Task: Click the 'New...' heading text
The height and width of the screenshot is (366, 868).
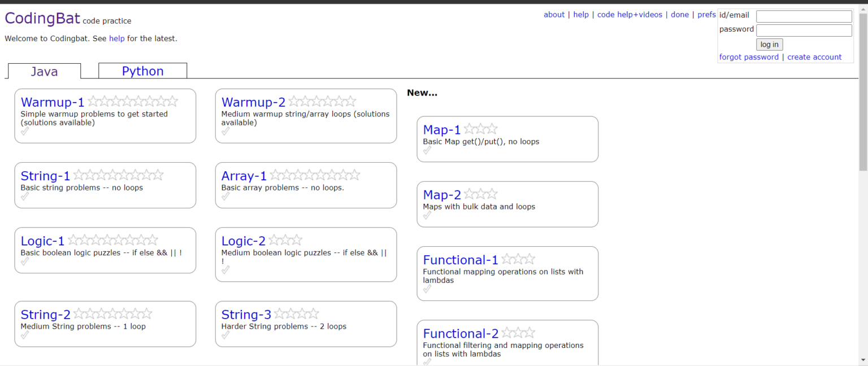Action: (422, 93)
